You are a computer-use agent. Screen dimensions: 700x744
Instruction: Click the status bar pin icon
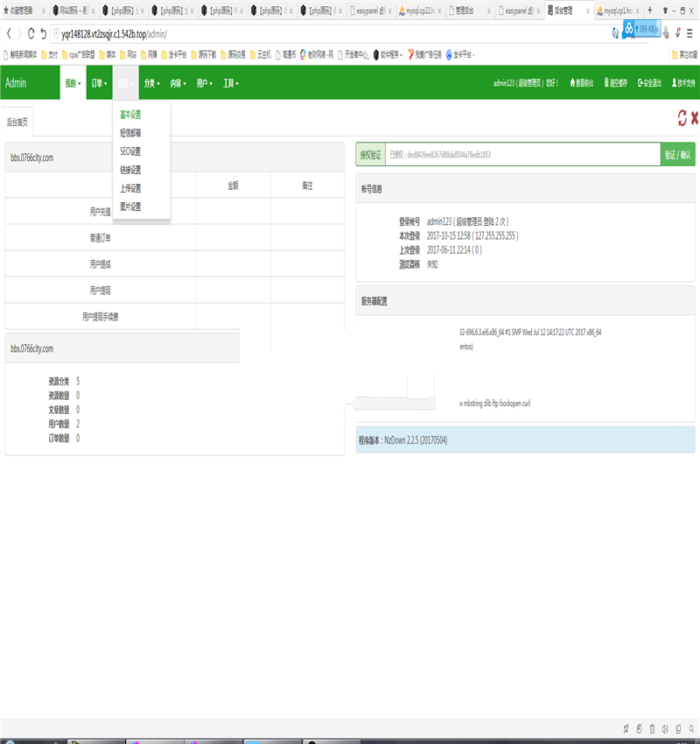pos(626,729)
